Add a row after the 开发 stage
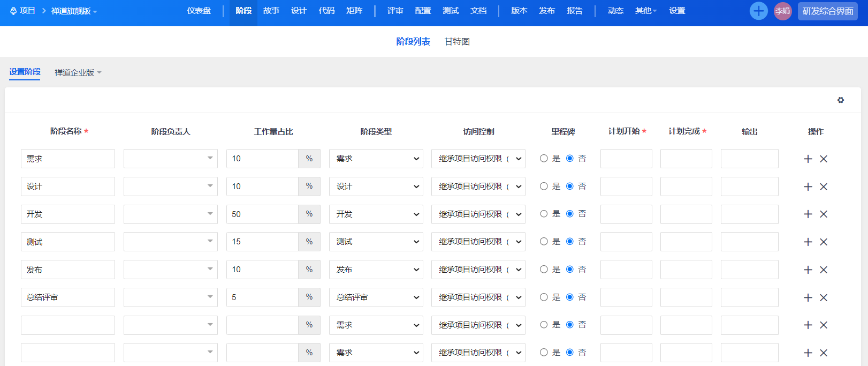 (808, 214)
